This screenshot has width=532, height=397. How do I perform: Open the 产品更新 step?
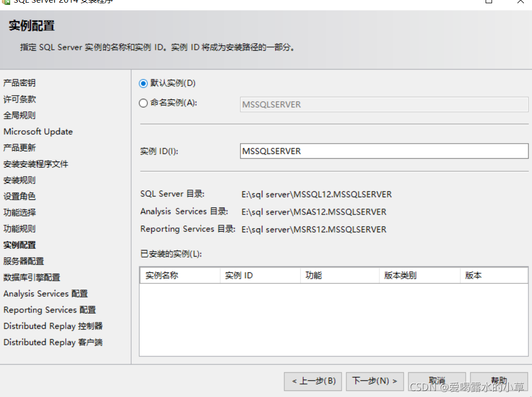pyautogui.click(x=19, y=148)
